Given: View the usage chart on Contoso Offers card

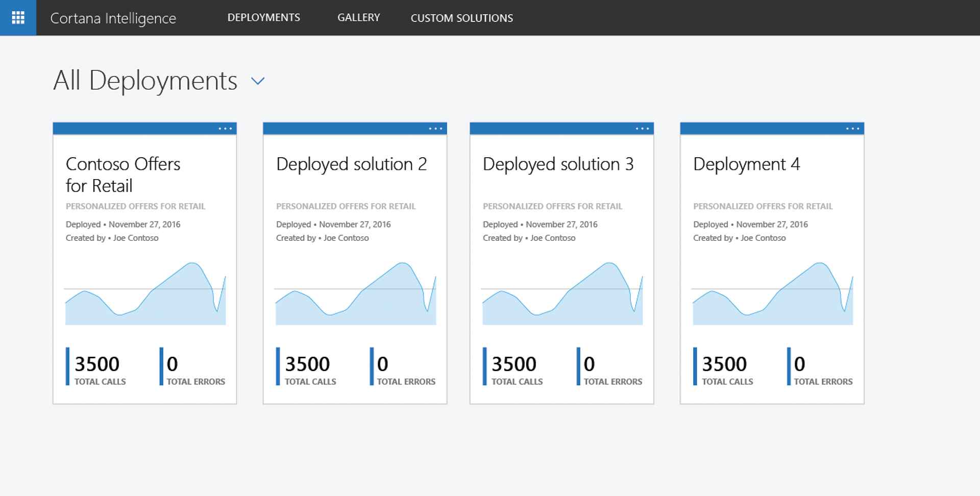Looking at the screenshot, I should click(145, 293).
